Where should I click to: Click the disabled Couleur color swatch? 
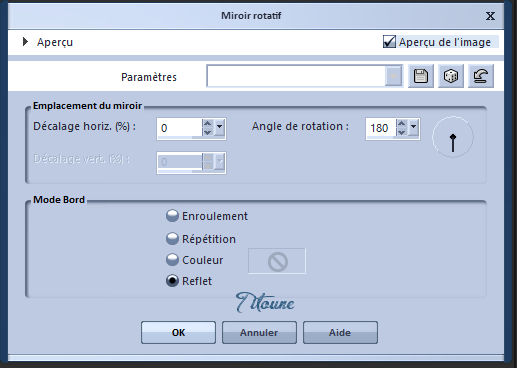coord(277,261)
